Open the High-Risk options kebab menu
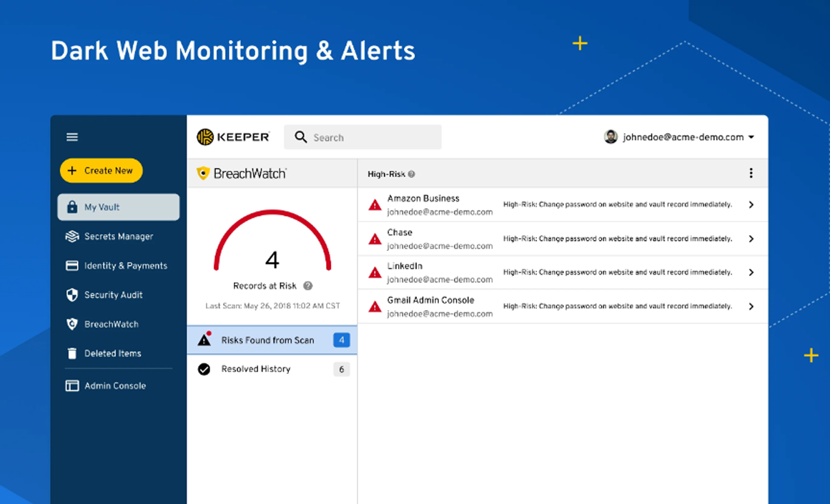This screenshot has height=504, width=830. (751, 172)
